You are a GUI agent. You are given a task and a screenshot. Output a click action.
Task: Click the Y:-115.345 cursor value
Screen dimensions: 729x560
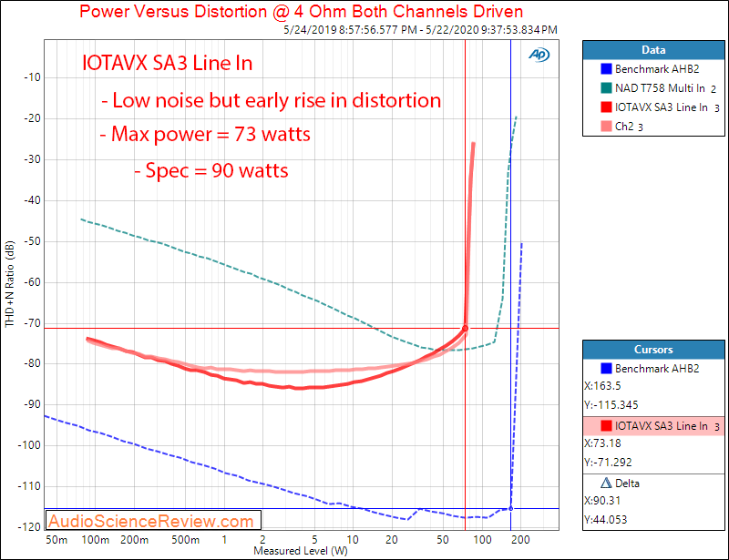point(611,405)
